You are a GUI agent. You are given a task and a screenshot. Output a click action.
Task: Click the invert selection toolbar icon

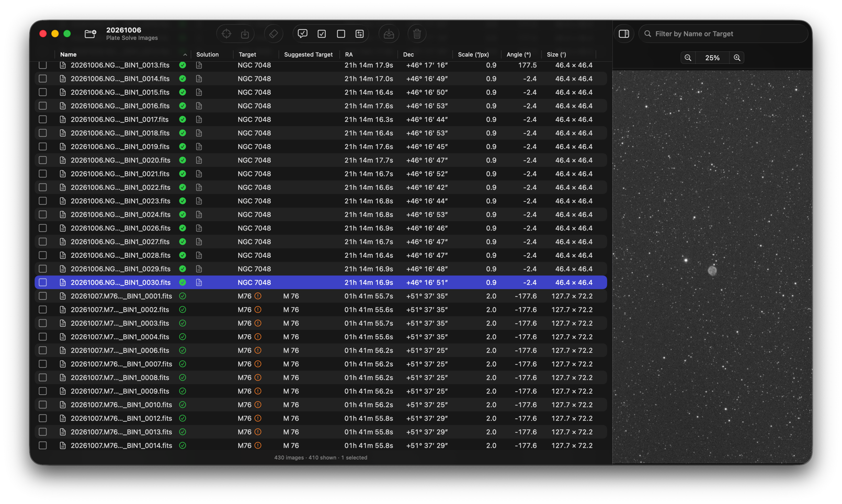tap(360, 34)
